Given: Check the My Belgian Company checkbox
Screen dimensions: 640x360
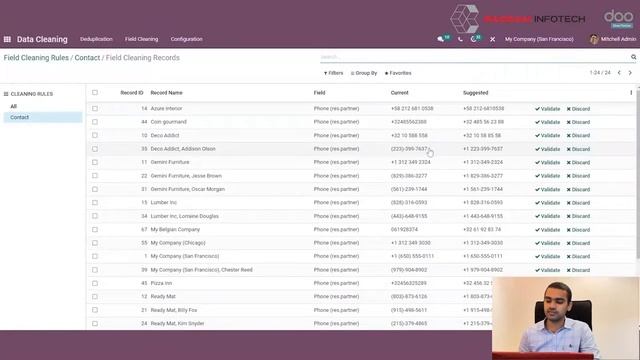Looking at the screenshot, I should (95, 230).
